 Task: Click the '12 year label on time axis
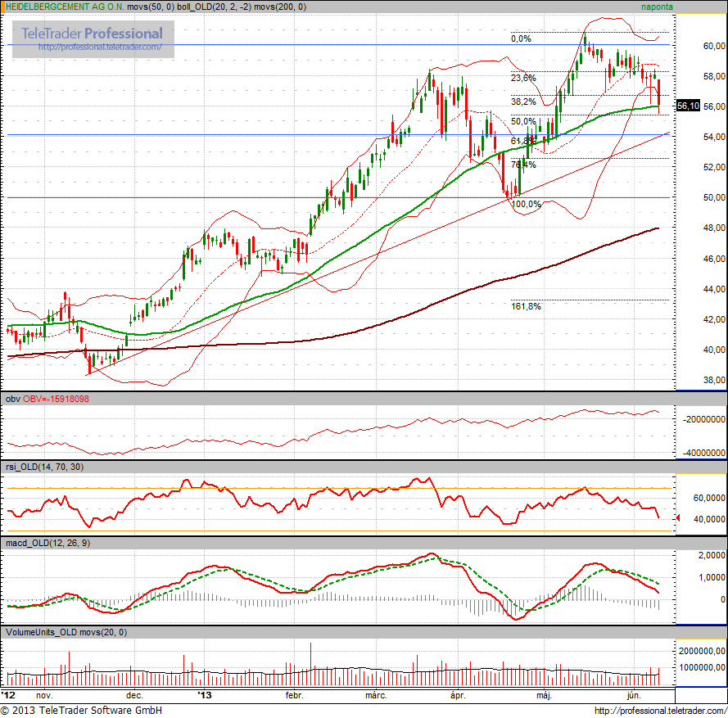pyautogui.click(x=8, y=695)
